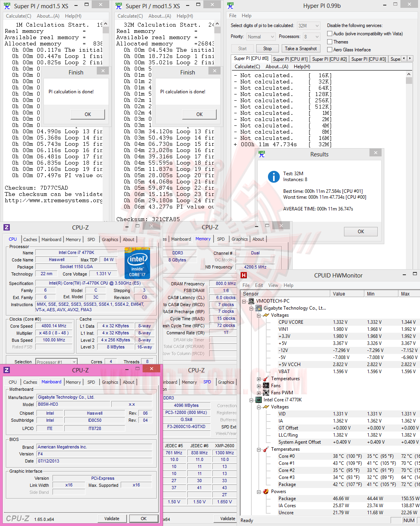Click the Temperatures icon under Intel Core i7
The width and height of the screenshot is (420, 526).
coord(266,449)
